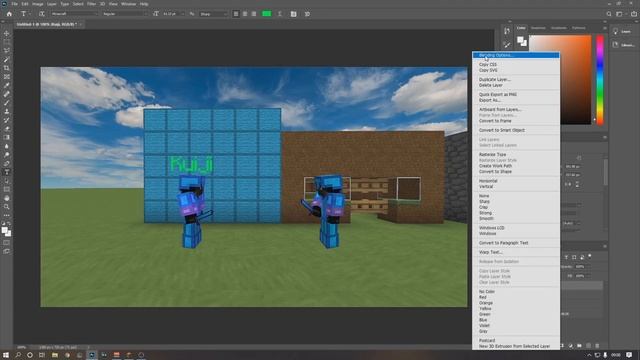Select the Brush tool
The width and height of the screenshot is (640, 360).
pyautogui.click(x=7, y=103)
